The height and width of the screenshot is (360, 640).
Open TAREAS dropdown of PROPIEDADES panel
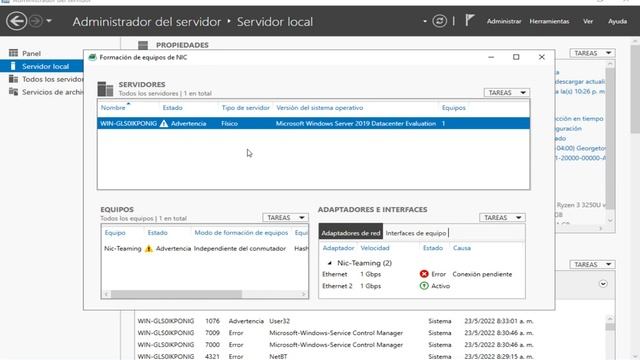click(x=592, y=53)
